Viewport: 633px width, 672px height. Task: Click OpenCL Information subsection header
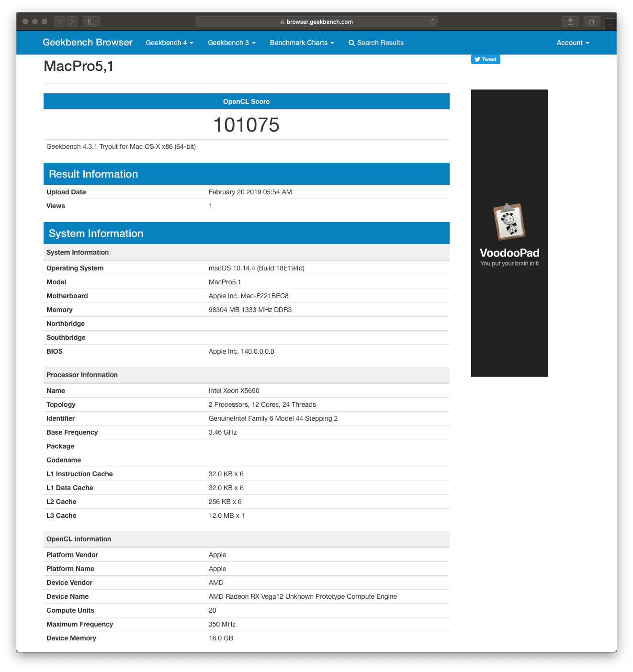[247, 539]
